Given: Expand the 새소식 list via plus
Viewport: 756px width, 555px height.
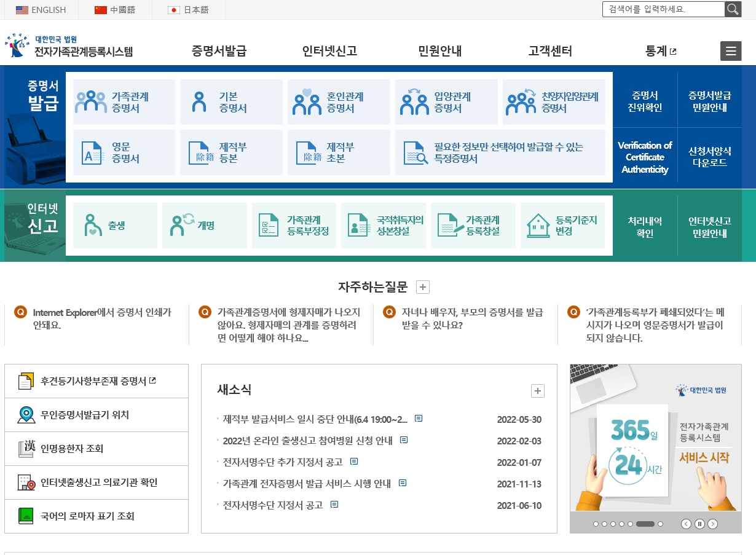Looking at the screenshot, I should 538,391.
